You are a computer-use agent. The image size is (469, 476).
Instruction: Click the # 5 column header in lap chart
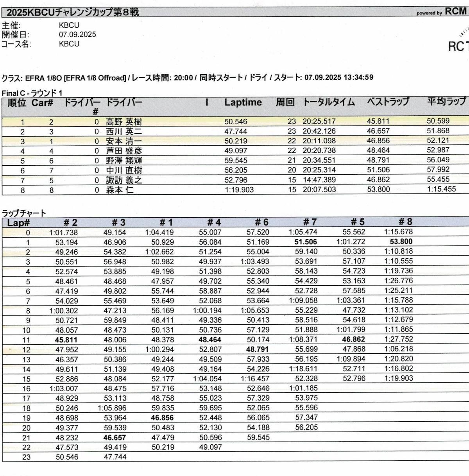pyautogui.click(x=358, y=222)
